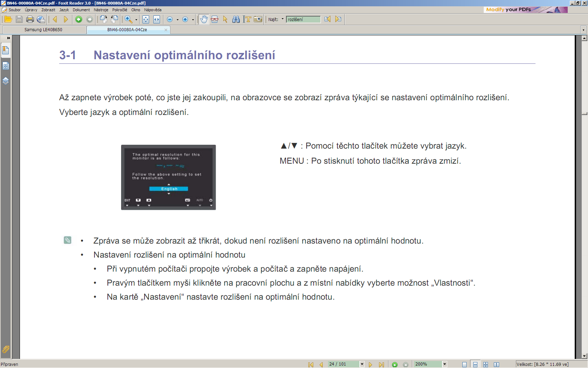This screenshot has height=368, width=588.
Task: Select the Text selection tool
Action: pyautogui.click(x=247, y=19)
